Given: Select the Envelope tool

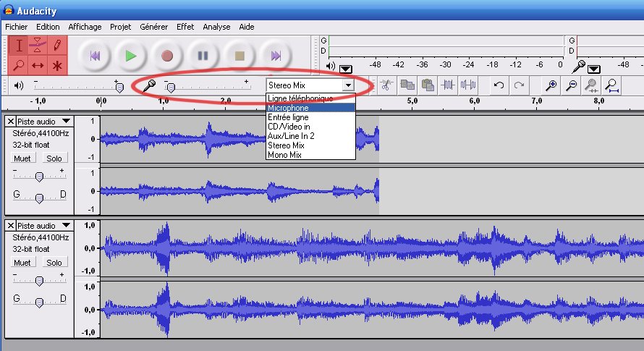Looking at the screenshot, I should (x=38, y=45).
